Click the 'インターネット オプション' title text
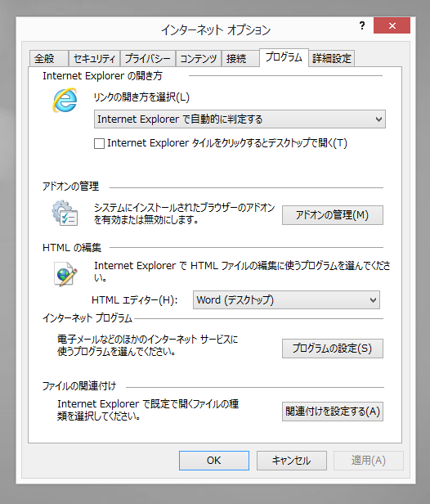The height and width of the screenshot is (504, 430). 216,30
